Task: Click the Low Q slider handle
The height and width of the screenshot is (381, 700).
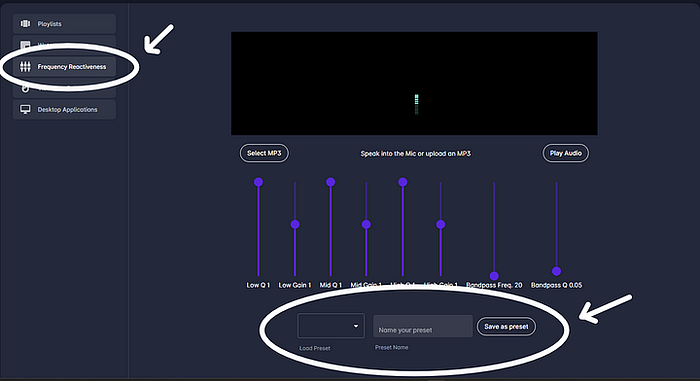Action: (x=258, y=182)
